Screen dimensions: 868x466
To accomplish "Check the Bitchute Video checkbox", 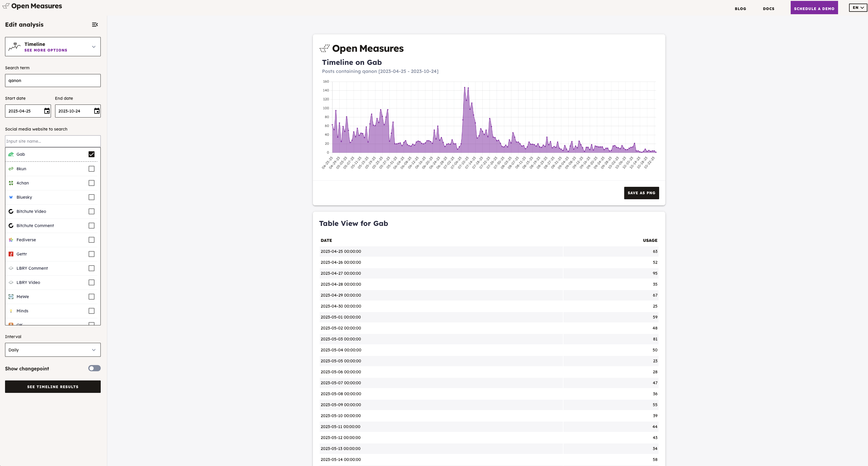I will click(91, 211).
